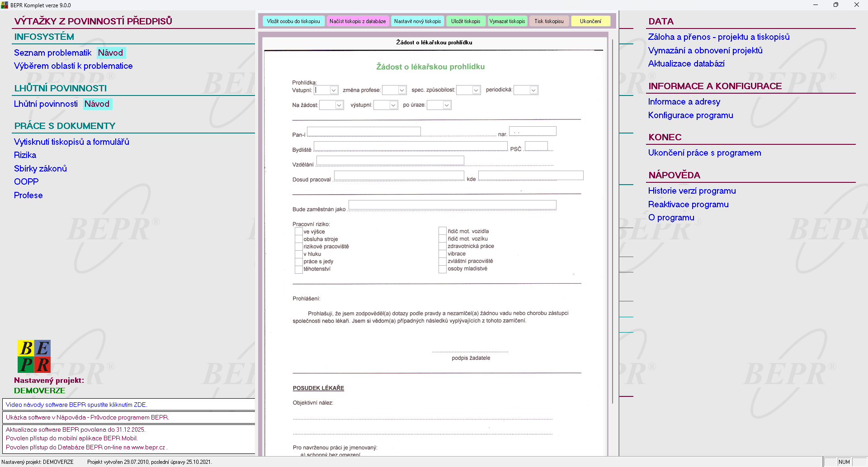Open 'Seznam problematik' link
868x467 pixels.
click(x=52, y=52)
